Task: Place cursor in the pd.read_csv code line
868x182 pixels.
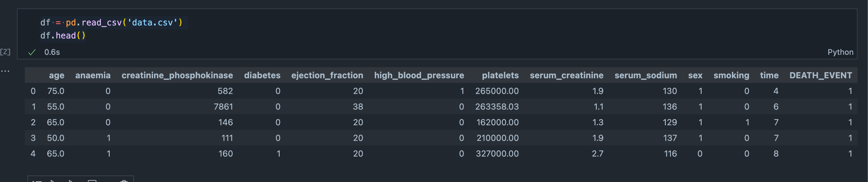Action: coord(111,23)
